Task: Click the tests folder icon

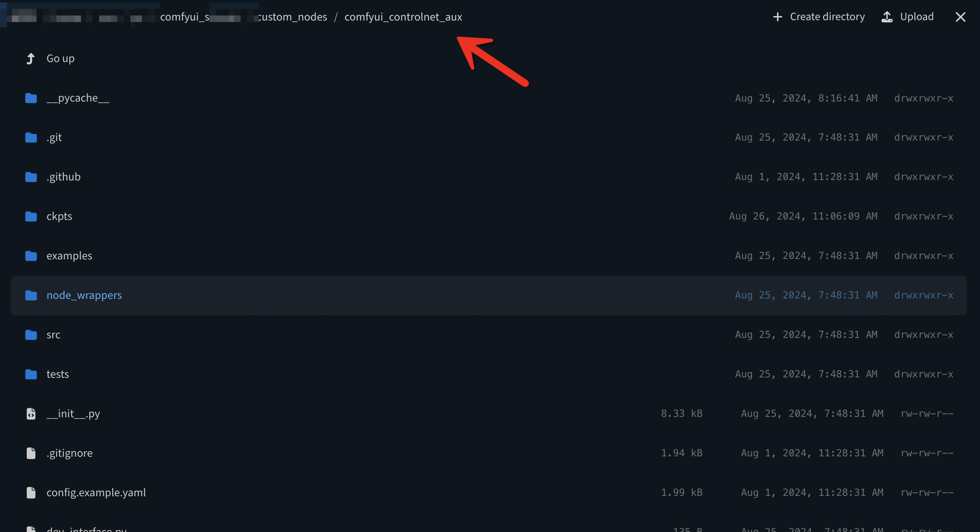Action: click(x=31, y=375)
